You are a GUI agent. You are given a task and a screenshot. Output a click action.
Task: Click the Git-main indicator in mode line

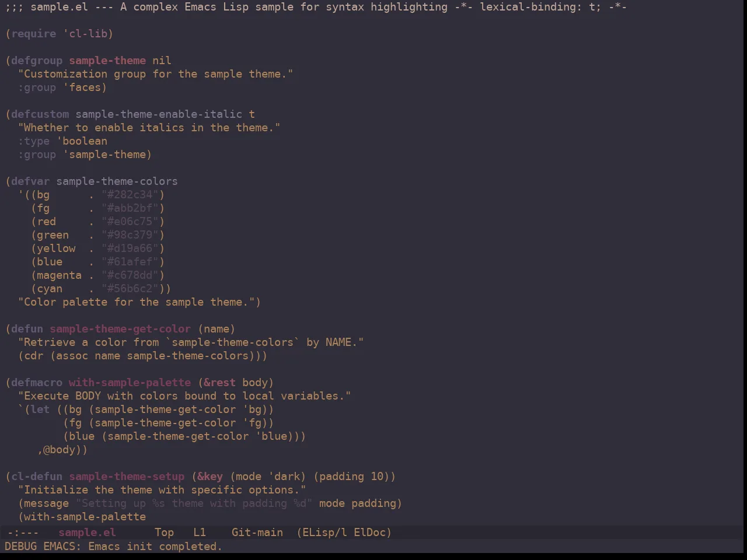(x=257, y=533)
